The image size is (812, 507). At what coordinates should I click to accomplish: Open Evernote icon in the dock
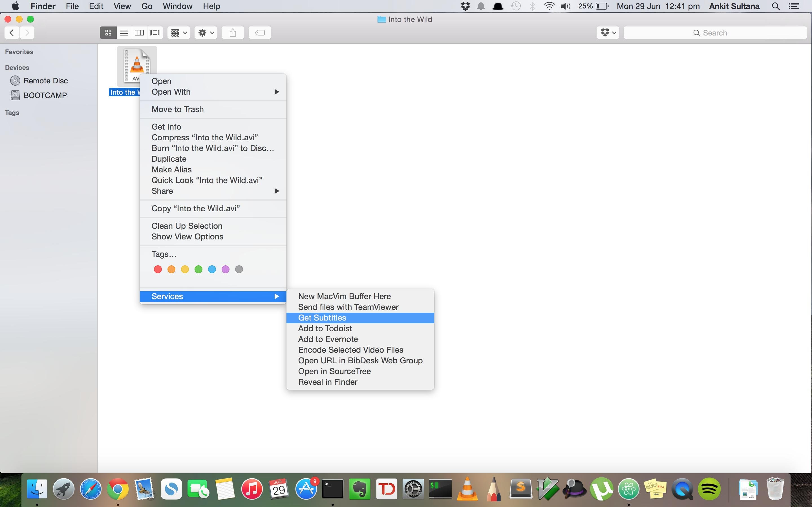click(359, 489)
